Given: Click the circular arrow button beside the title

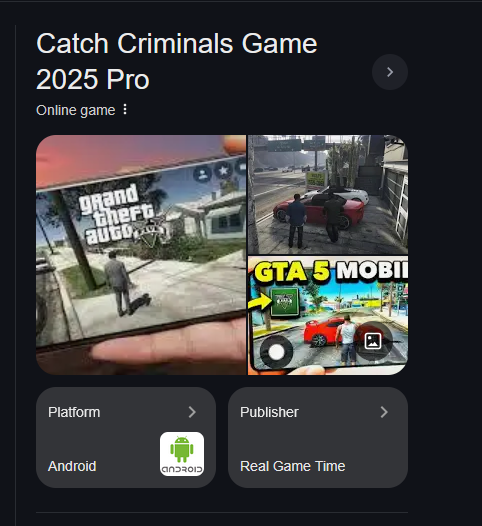Looking at the screenshot, I should (390, 72).
